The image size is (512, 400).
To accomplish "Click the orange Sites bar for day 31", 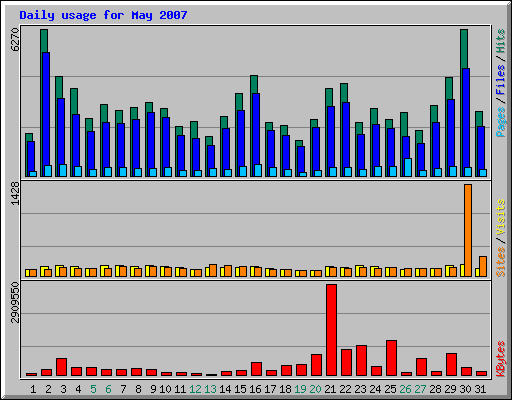I will click(483, 266).
